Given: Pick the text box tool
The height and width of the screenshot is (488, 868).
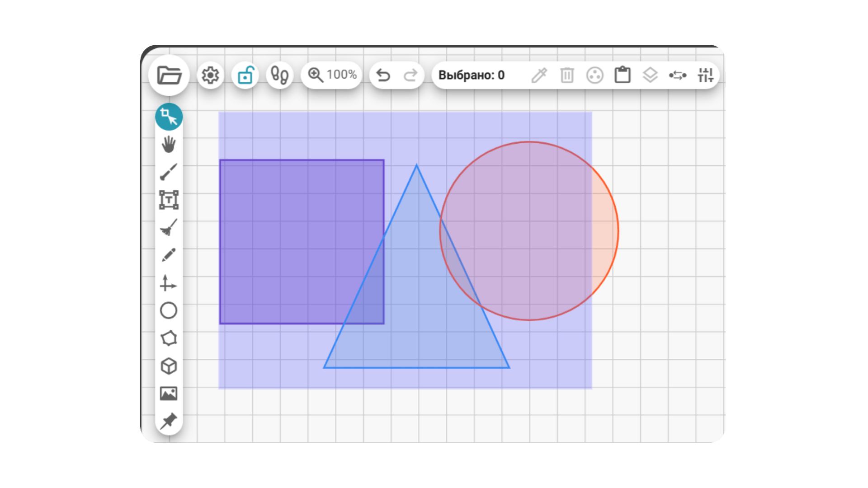Looking at the screenshot, I should [x=169, y=200].
